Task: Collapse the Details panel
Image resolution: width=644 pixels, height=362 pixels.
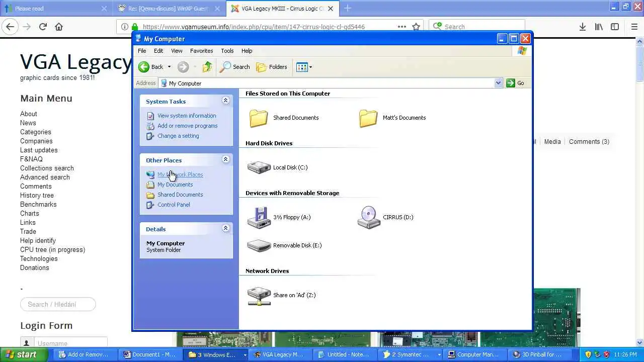Action: pos(225,228)
